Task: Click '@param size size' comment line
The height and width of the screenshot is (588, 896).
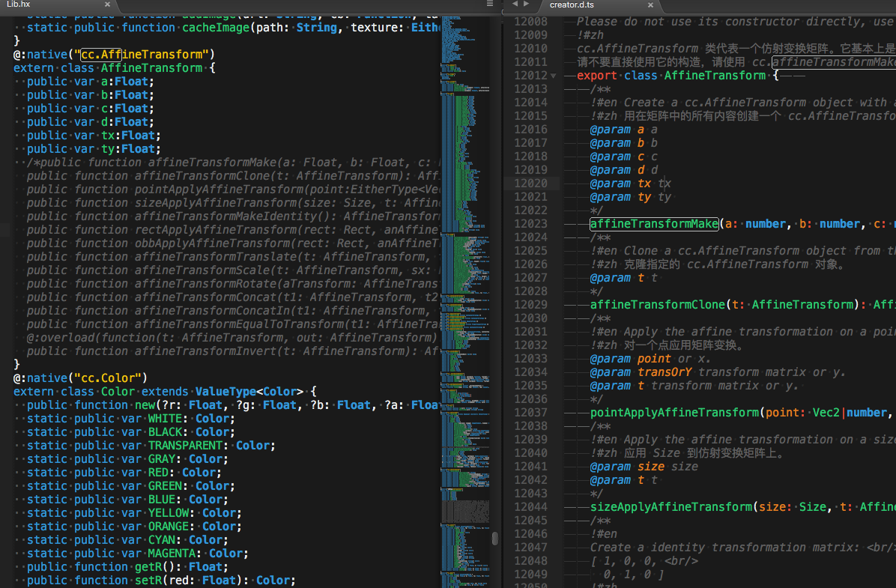Action: tap(644, 467)
